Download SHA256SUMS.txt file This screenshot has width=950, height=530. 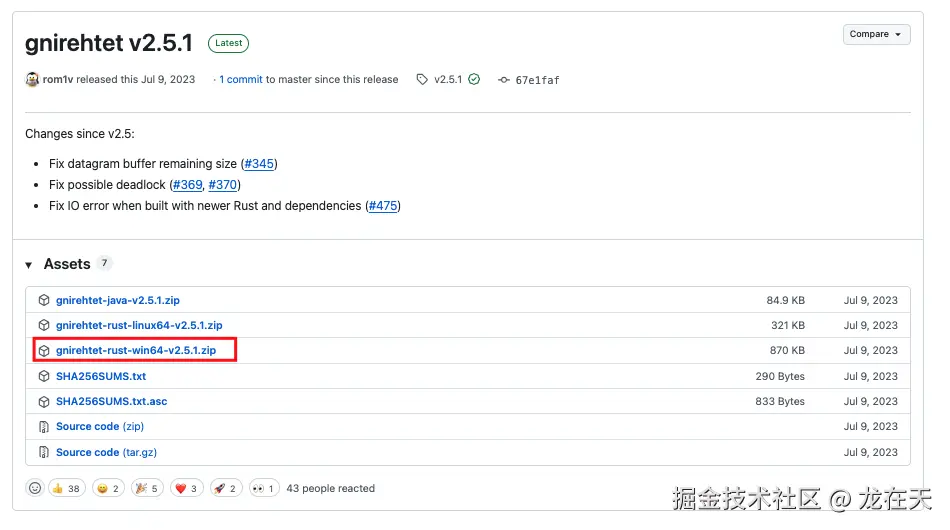[101, 376]
